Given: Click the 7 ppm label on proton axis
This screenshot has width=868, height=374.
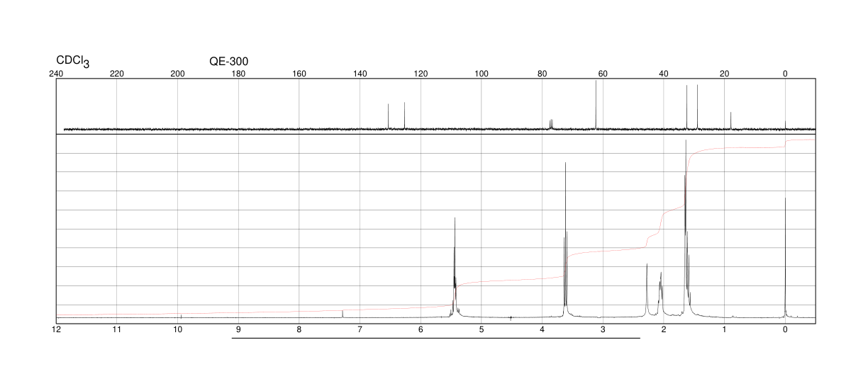Looking at the screenshot, I should point(360,329).
